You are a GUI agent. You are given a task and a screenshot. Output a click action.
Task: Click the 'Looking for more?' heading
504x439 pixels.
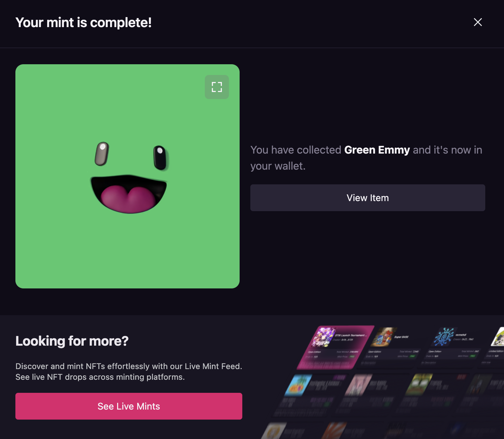pos(72,341)
